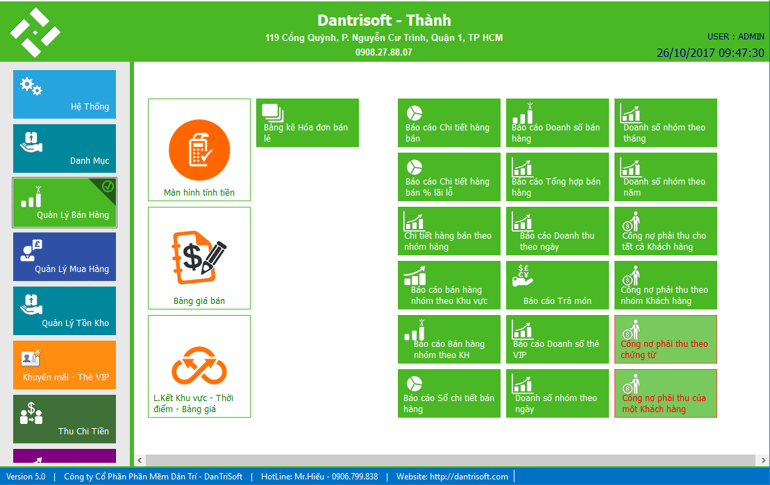This screenshot has height=485, width=770.
Task: Open Bảng kê Hóa đơn bán lẻ
Action: [x=307, y=123]
